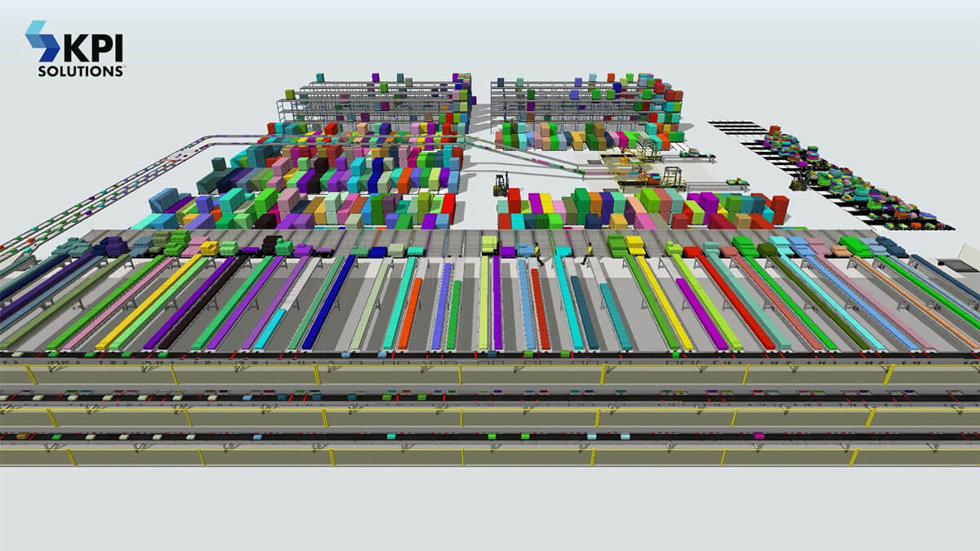This screenshot has height=551, width=980.
Task: Select the yellow forklift between pallet blocks
Action: pos(501,184)
